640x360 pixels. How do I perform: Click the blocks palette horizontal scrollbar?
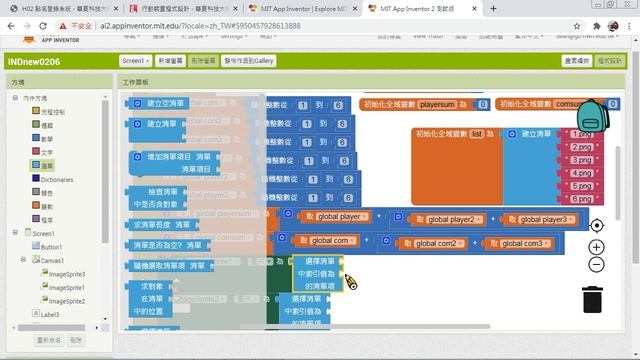51,328
